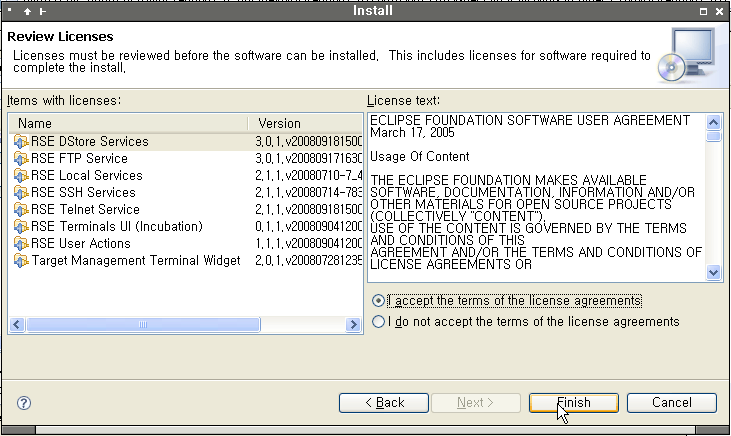The height and width of the screenshot is (436, 731).
Task: Click the title bar pin/stick button
Action: pyautogui.click(x=43, y=11)
